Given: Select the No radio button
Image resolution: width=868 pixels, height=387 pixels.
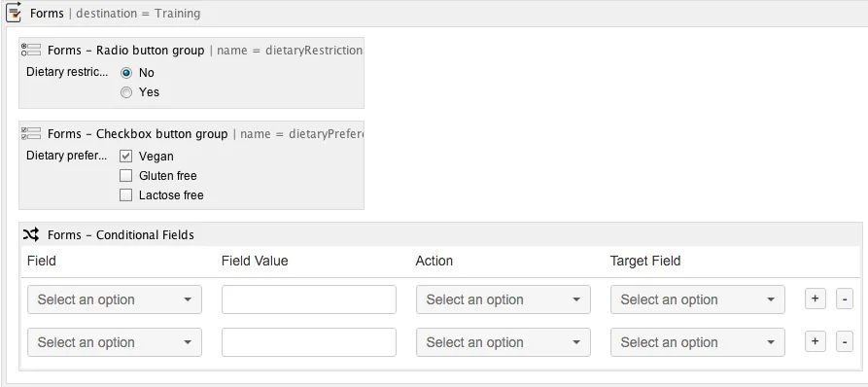Looking at the screenshot, I should click(126, 73).
